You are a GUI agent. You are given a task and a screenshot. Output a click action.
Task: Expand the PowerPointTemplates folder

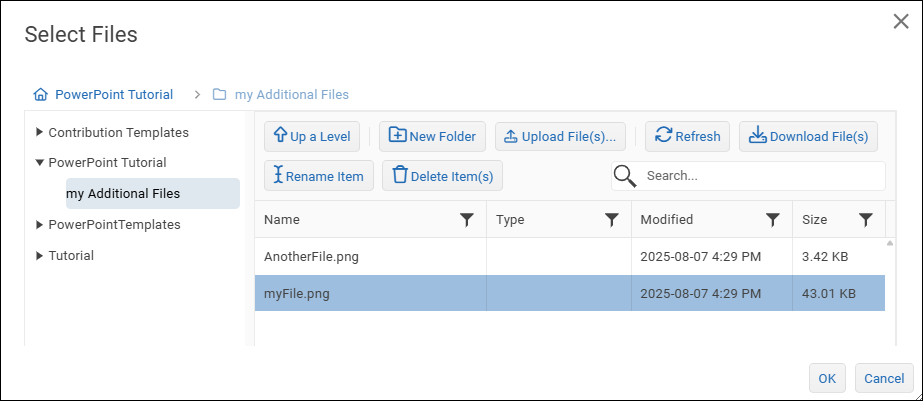(x=39, y=225)
